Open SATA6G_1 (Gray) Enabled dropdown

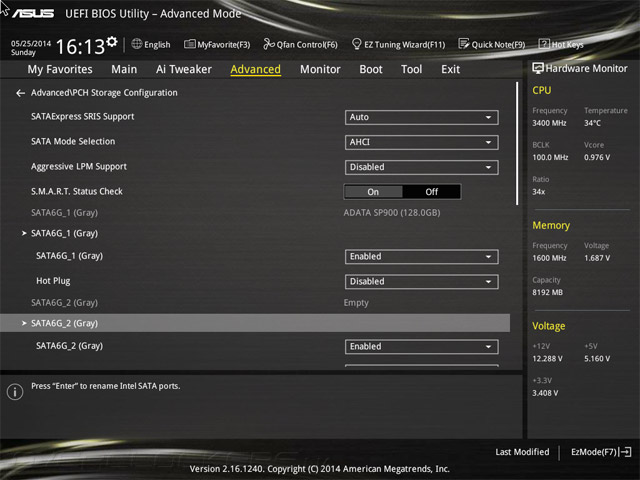[422, 256]
